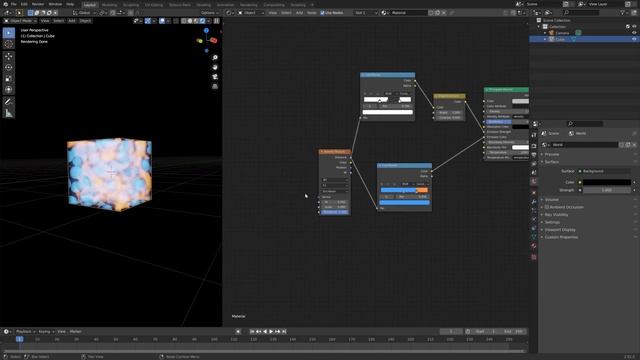Select the Measure tool
Image resolution: width=640 pixels, height=360 pixels.
[9, 113]
